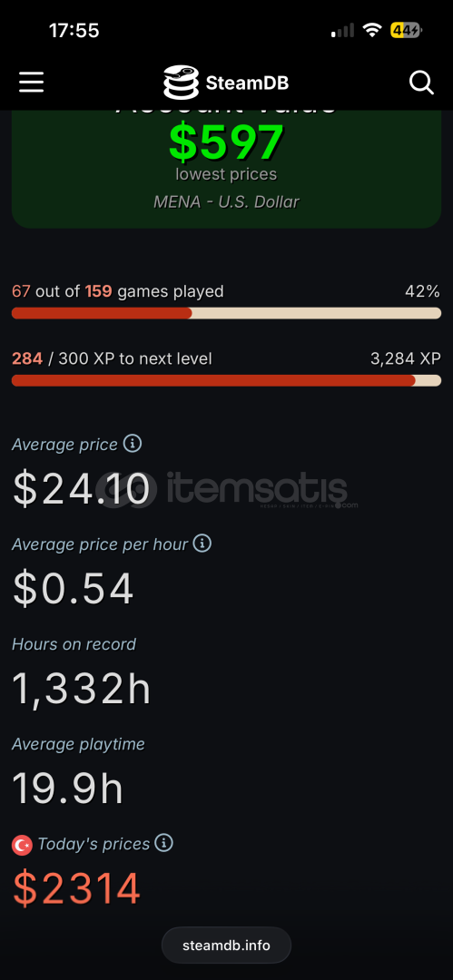Tap the 67 out of 159 games played text
Screen dimensions: 453x980
pos(118,291)
